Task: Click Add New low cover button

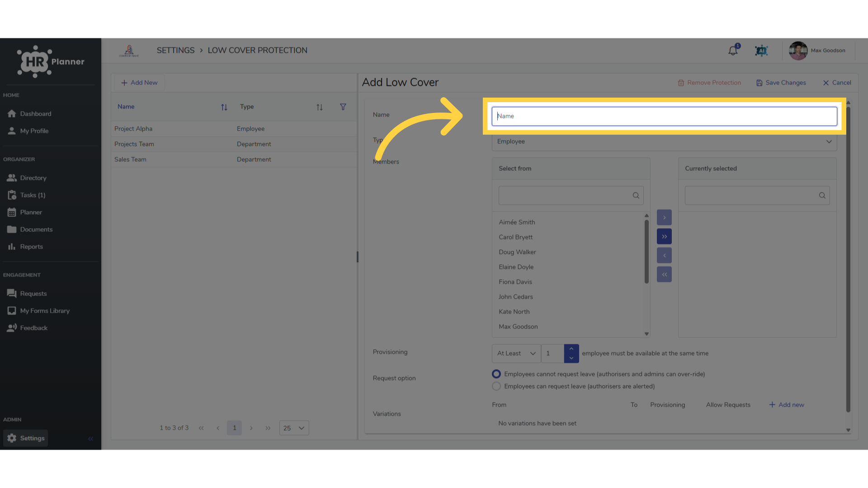Action: [139, 83]
